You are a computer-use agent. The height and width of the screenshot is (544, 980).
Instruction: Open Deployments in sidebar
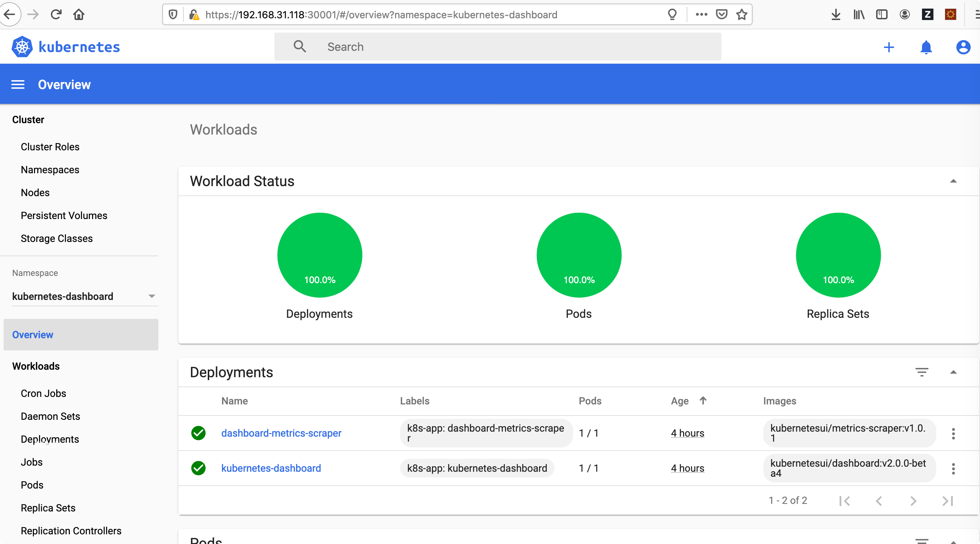pos(50,439)
